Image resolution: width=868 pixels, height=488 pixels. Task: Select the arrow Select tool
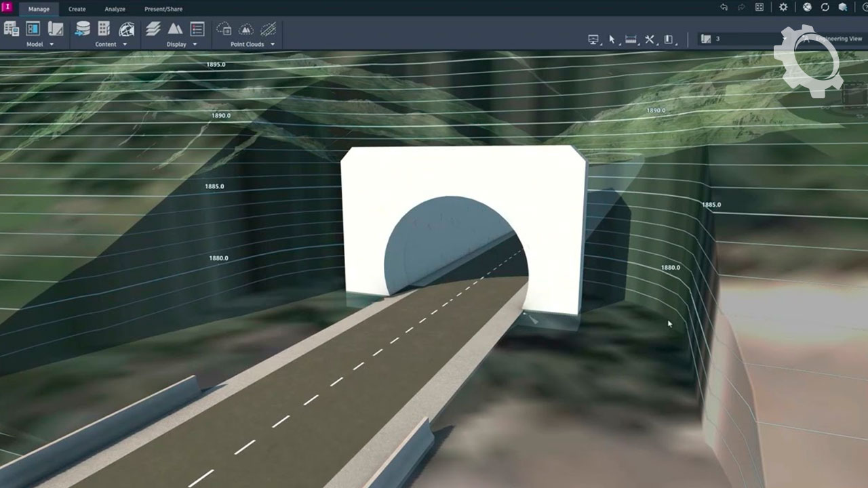click(x=612, y=39)
